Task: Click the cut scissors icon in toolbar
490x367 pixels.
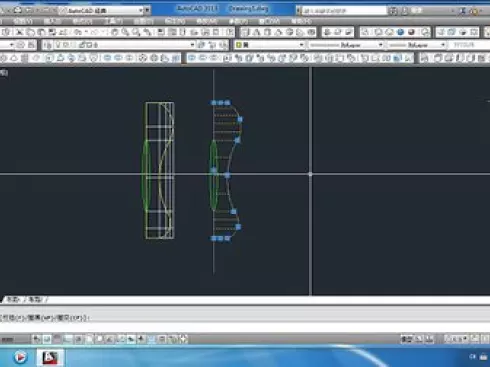Action: pyautogui.click(x=19, y=32)
